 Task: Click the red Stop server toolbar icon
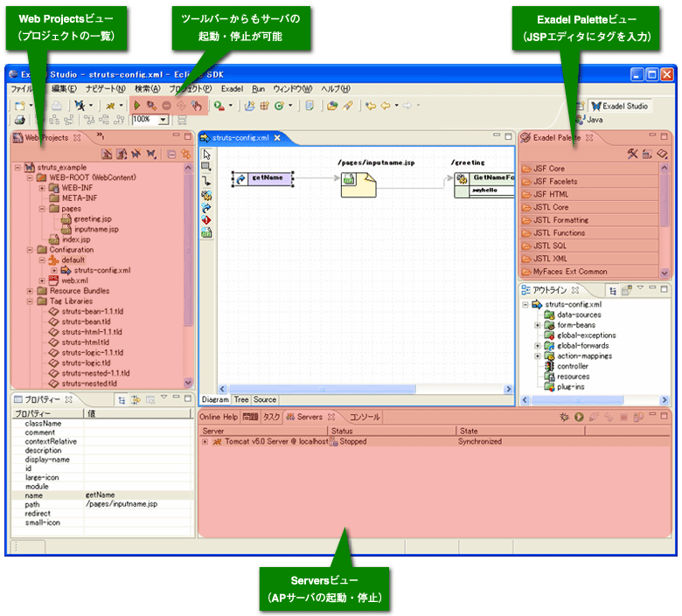(x=166, y=105)
